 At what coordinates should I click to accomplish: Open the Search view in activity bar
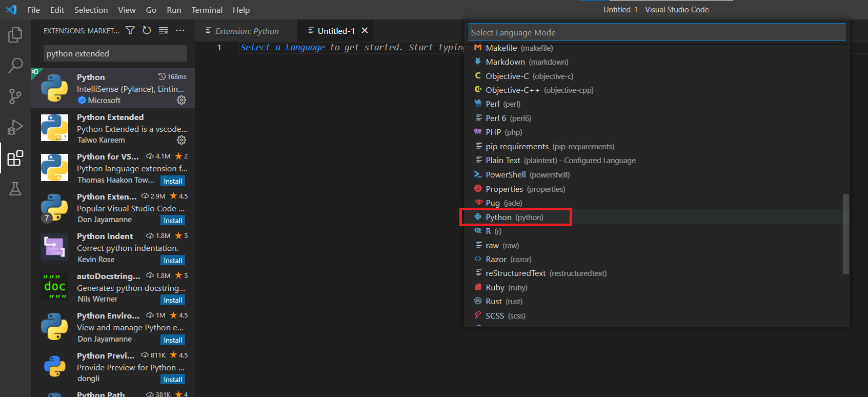point(15,65)
